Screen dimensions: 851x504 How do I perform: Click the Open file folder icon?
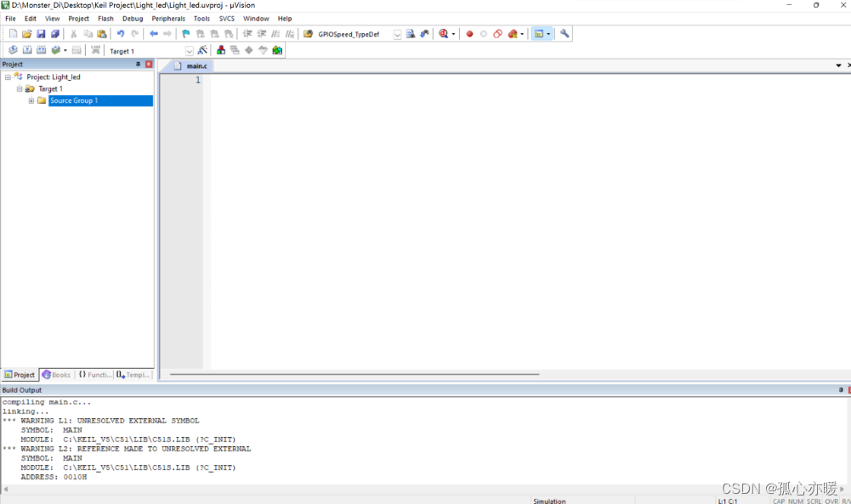click(x=26, y=34)
